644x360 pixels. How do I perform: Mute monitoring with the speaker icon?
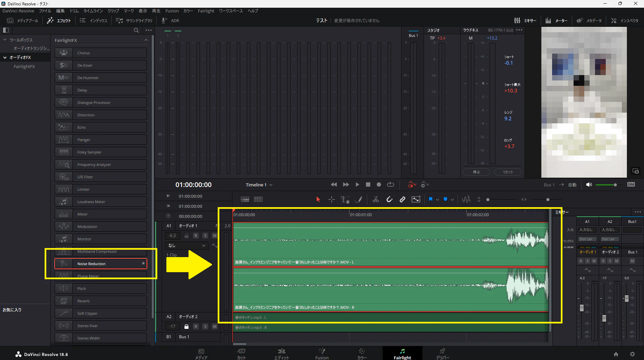[589, 185]
